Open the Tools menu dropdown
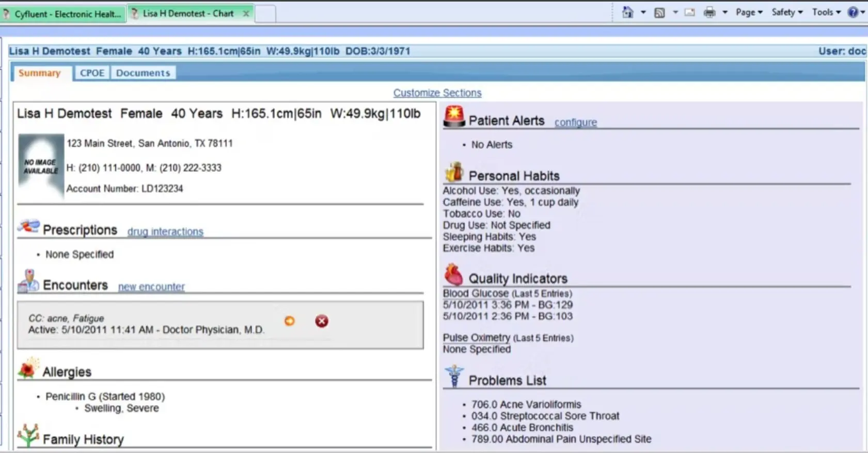 pos(826,12)
